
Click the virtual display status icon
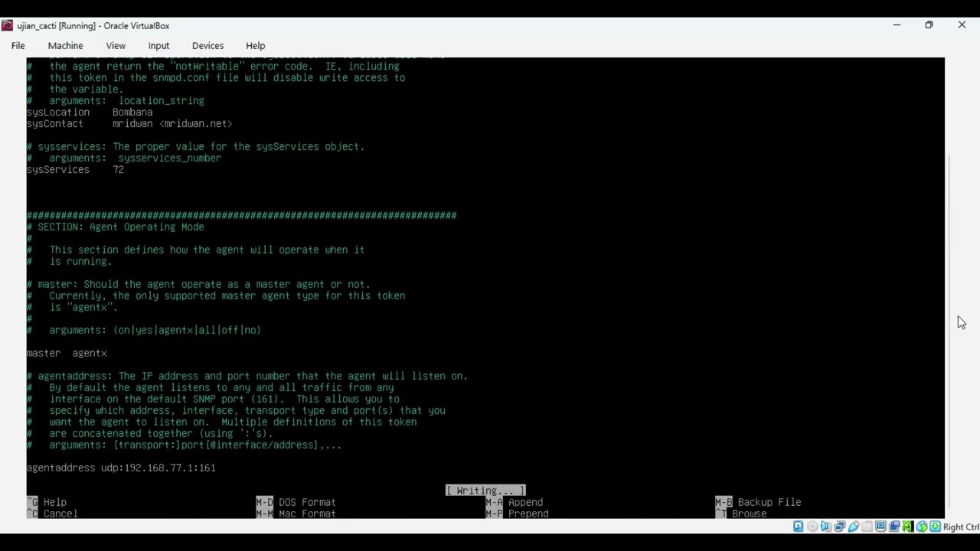point(880,527)
